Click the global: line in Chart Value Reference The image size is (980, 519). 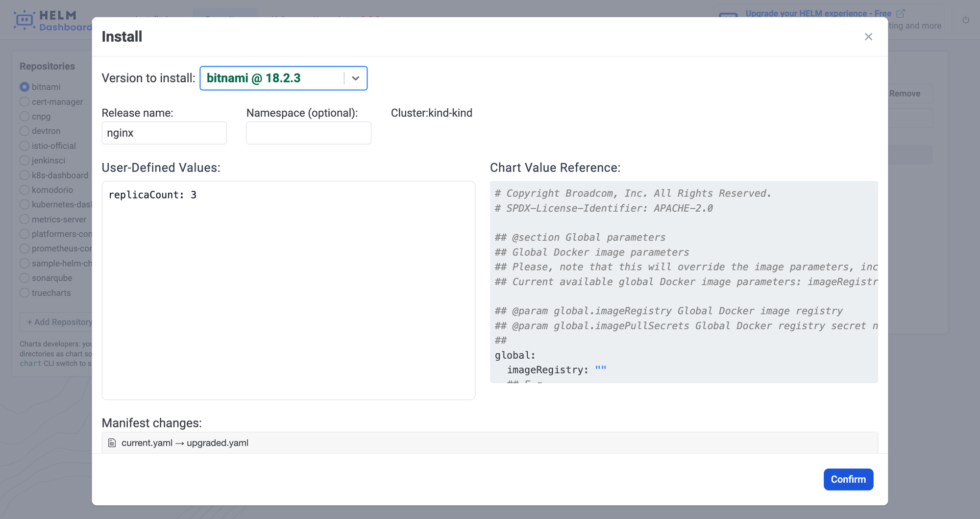(515, 355)
